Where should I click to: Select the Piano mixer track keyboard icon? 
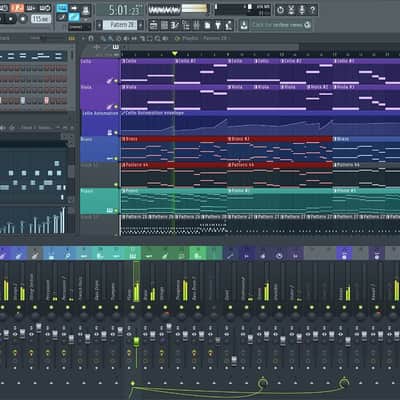pos(132,256)
